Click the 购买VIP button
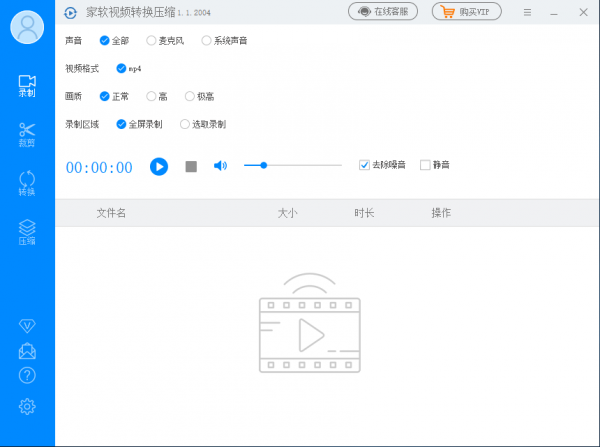The image size is (600, 447). [467, 12]
